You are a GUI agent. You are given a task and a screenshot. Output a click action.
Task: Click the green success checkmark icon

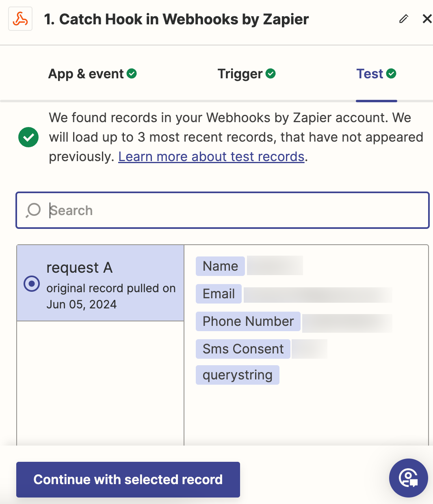coord(28,137)
